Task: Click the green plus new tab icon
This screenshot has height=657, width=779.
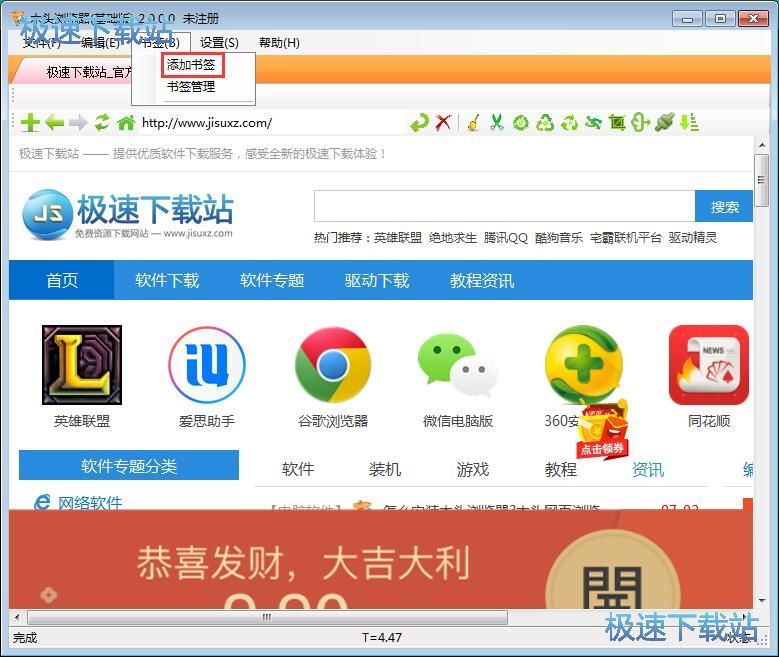Action: pyautogui.click(x=30, y=122)
